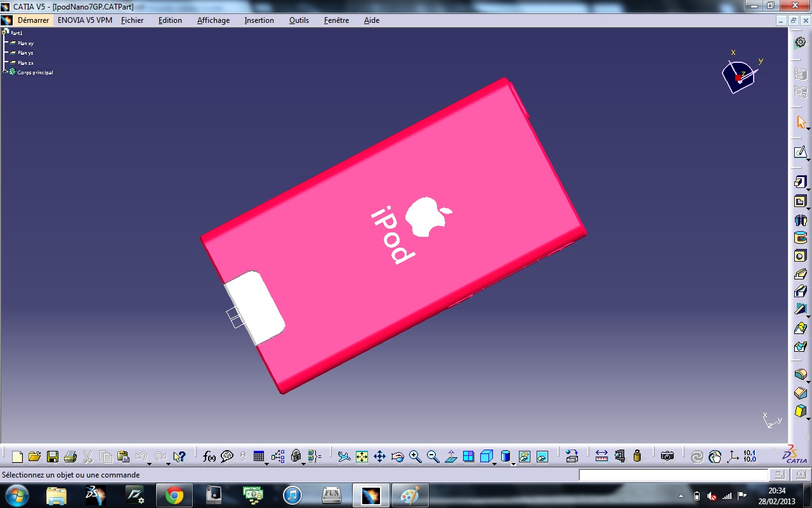Click the gear workbench icon
This screenshot has height=508, width=812.
coord(801,42)
